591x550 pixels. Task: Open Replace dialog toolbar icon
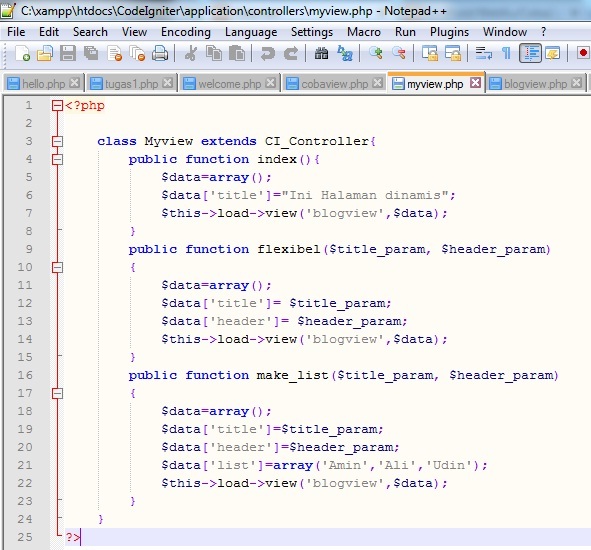pos(345,53)
